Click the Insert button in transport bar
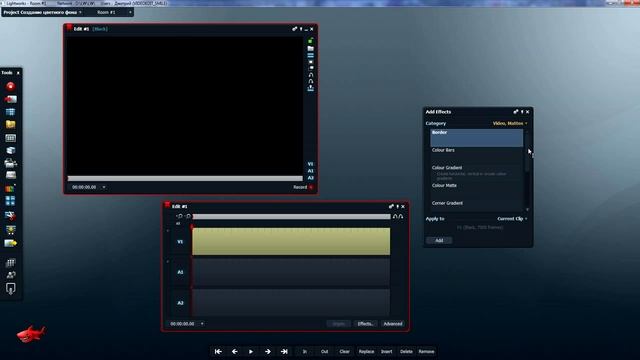640x360 pixels. (x=387, y=351)
